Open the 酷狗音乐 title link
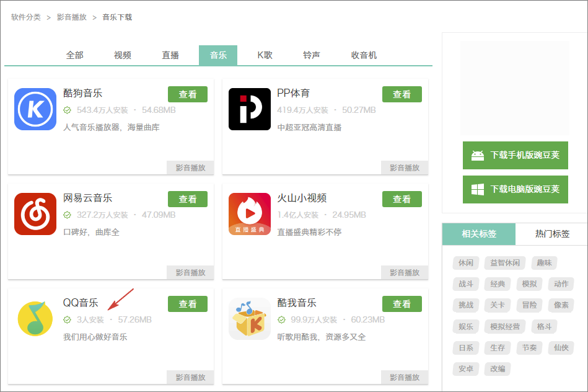This screenshot has width=588, height=392. 82,93
